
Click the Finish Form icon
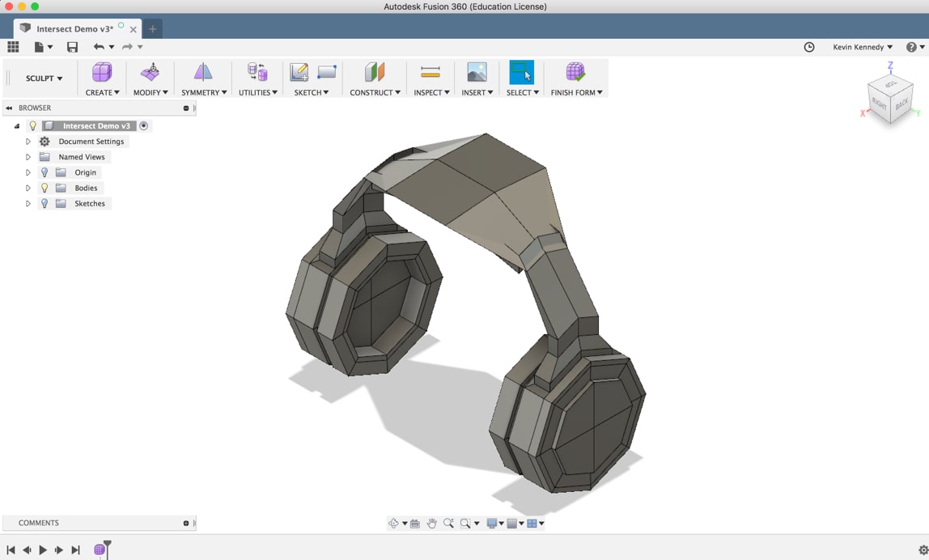(x=575, y=73)
